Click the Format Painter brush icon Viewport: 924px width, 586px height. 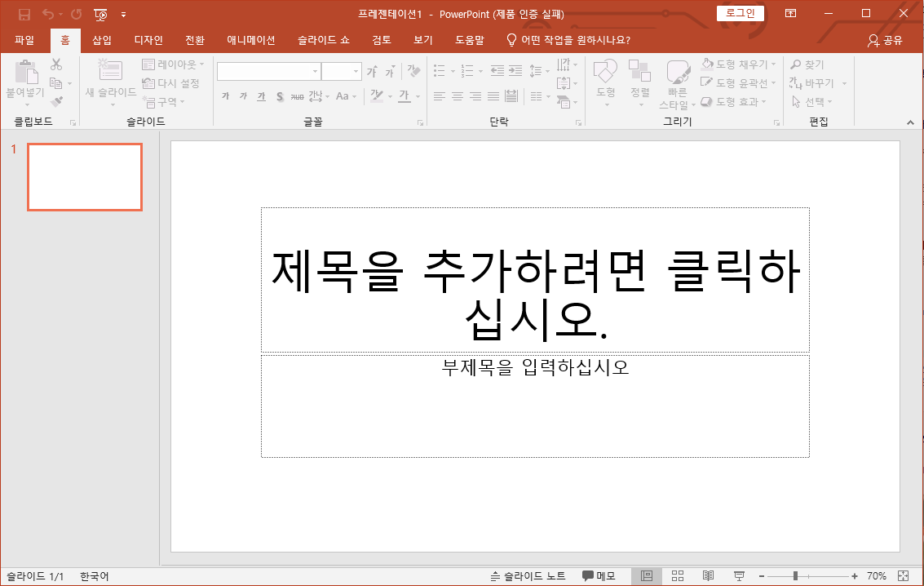(x=56, y=102)
